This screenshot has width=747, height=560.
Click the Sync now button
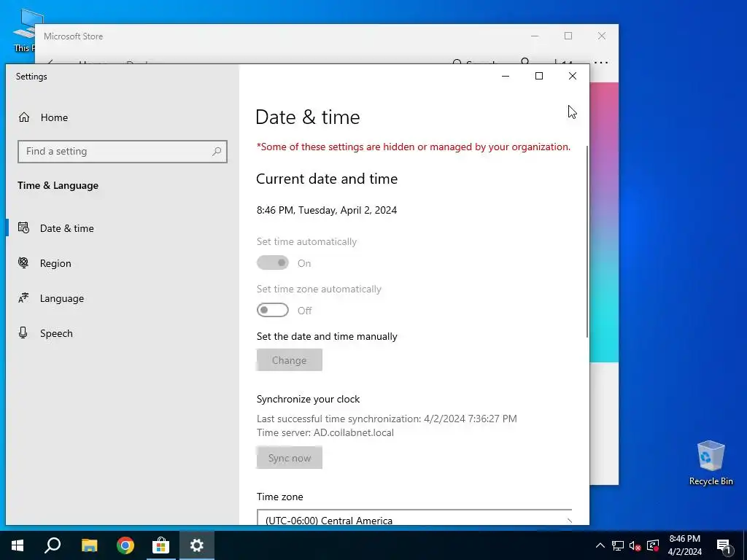pyautogui.click(x=289, y=458)
